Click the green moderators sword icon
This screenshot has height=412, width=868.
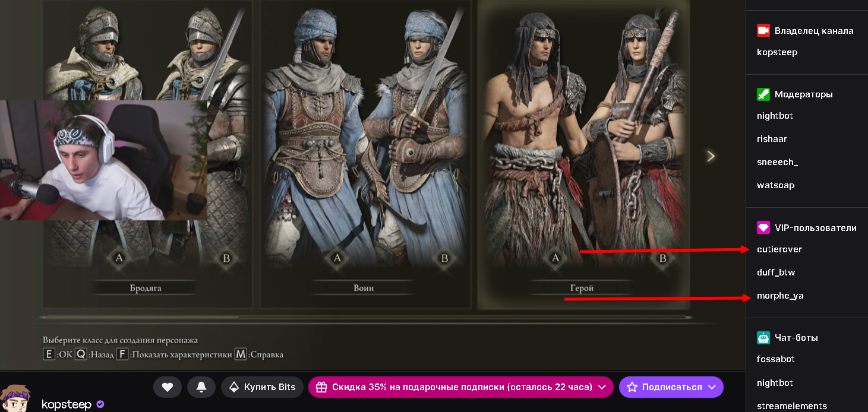pyautogui.click(x=763, y=94)
